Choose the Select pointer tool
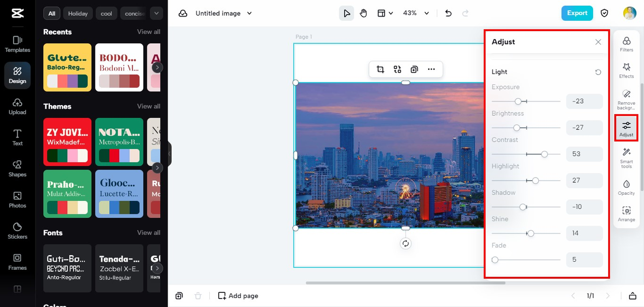 (347, 14)
